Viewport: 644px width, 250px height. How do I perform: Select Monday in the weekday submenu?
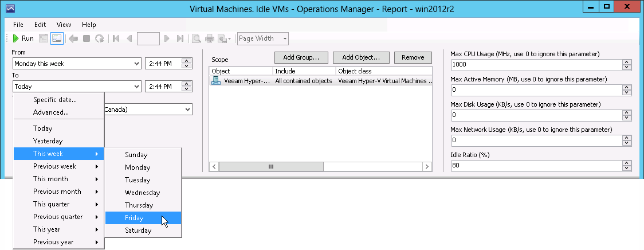143,167
